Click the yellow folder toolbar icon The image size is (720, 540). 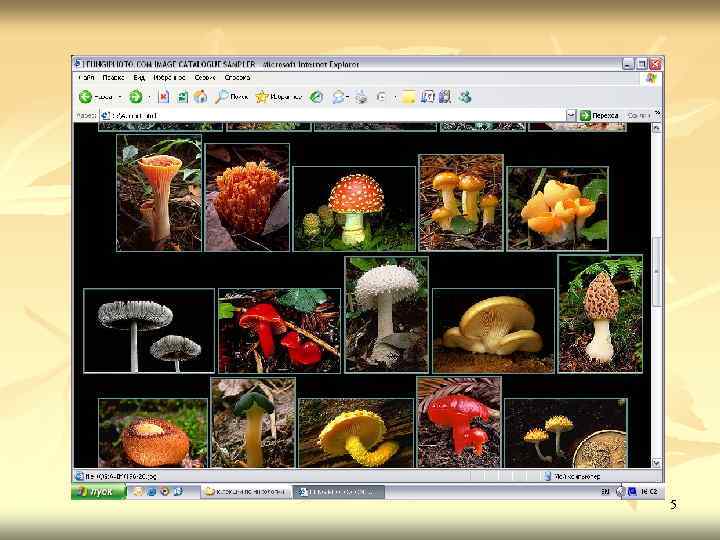(408, 97)
